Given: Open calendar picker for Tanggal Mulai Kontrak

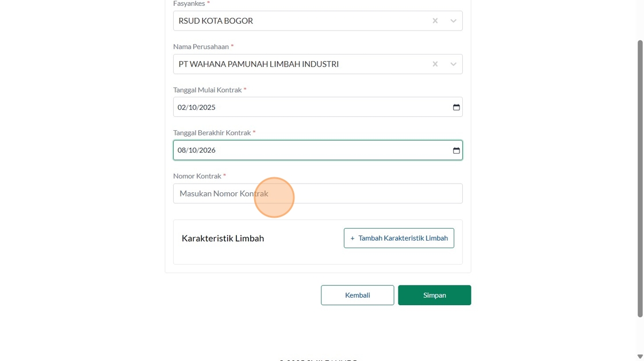Looking at the screenshot, I should pos(457,107).
